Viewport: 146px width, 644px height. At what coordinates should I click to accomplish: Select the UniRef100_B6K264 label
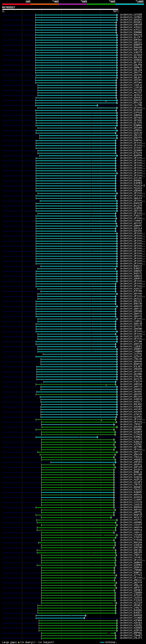(131, 542)
